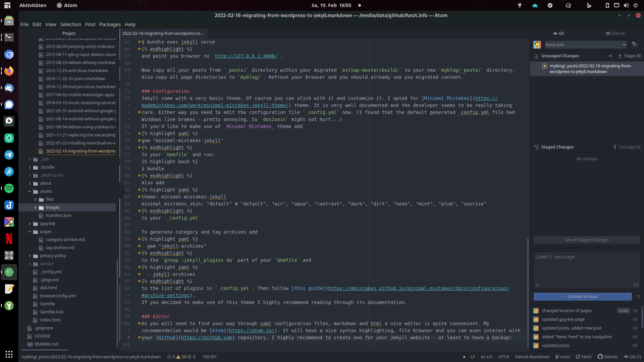This screenshot has width=644, height=362.
Task: Open the unstaged changes ellipsis menu
Action: pos(610,56)
